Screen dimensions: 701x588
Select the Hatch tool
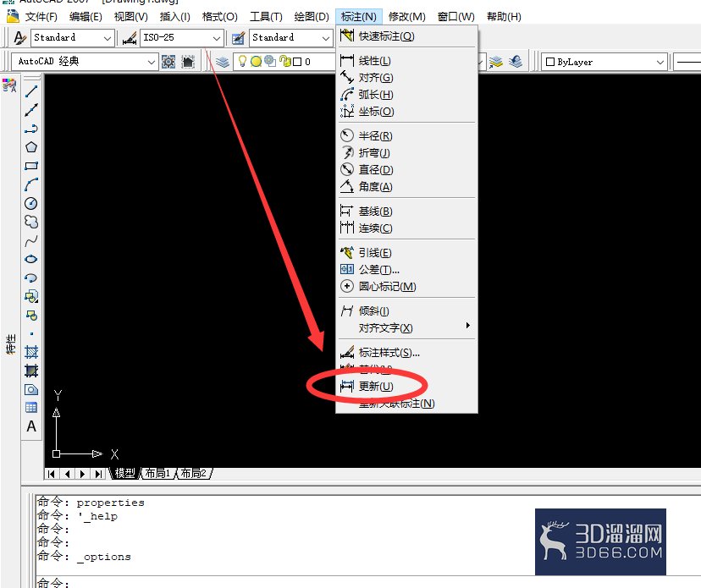(x=31, y=352)
